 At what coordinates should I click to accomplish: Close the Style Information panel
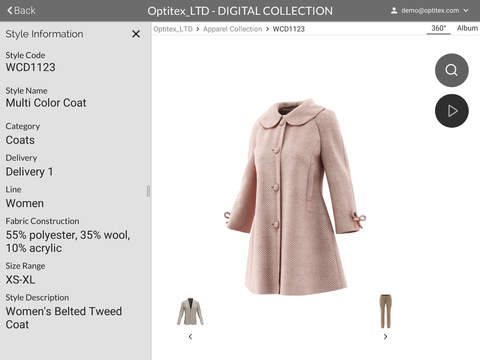[x=136, y=34]
